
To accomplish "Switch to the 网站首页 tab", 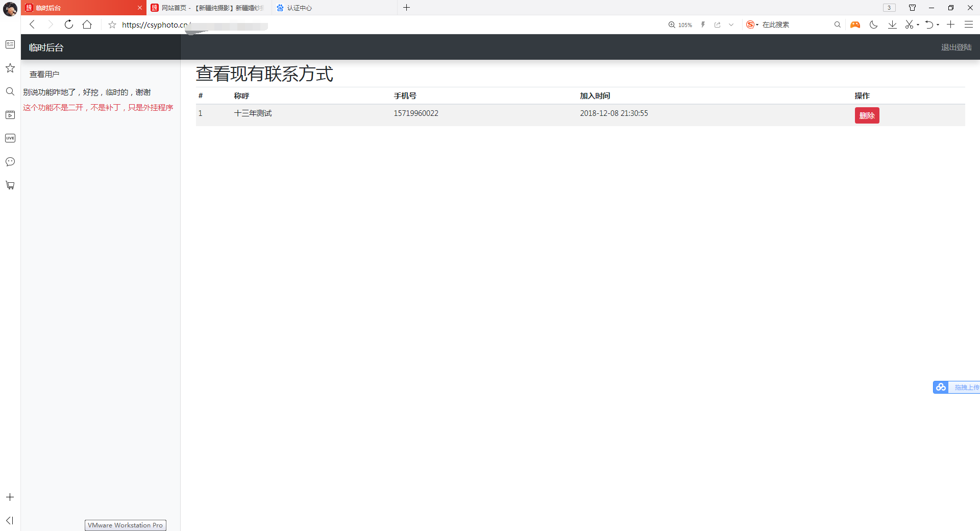I will click(209, 8).
